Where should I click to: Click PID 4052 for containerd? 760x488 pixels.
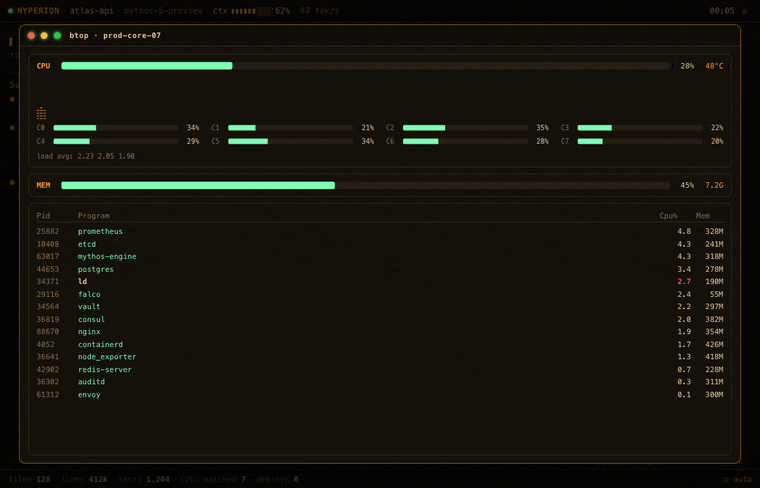(46, 345)
